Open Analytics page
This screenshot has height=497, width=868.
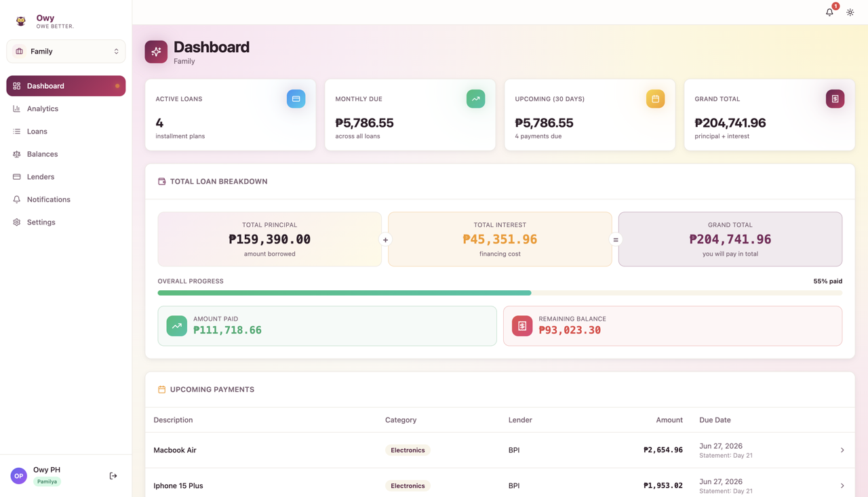pyautogui.click(x=66, y=108)
